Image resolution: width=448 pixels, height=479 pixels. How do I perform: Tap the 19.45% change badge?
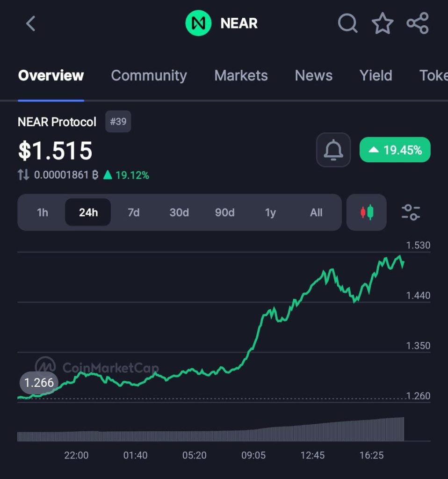click(395, 150)
